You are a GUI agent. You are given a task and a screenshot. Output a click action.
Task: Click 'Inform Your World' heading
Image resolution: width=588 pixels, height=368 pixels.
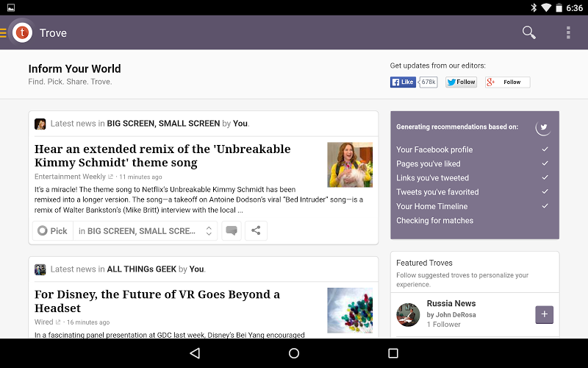coord(75,68)
